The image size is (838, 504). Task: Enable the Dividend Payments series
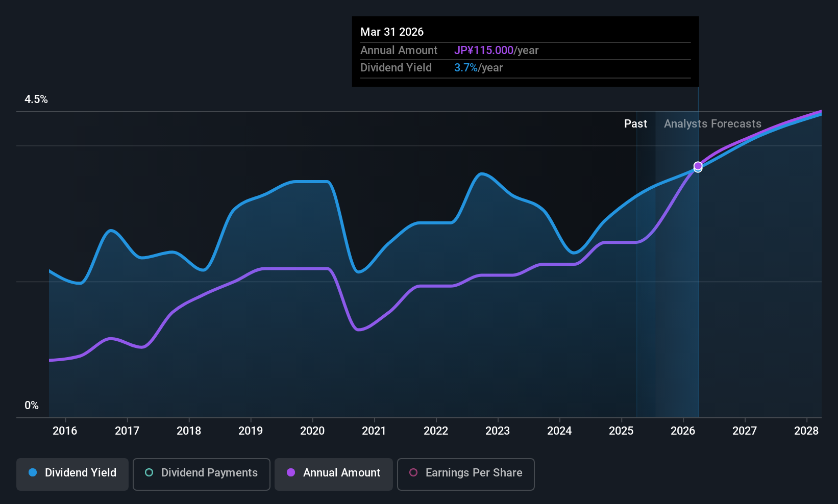pos(202,474)
